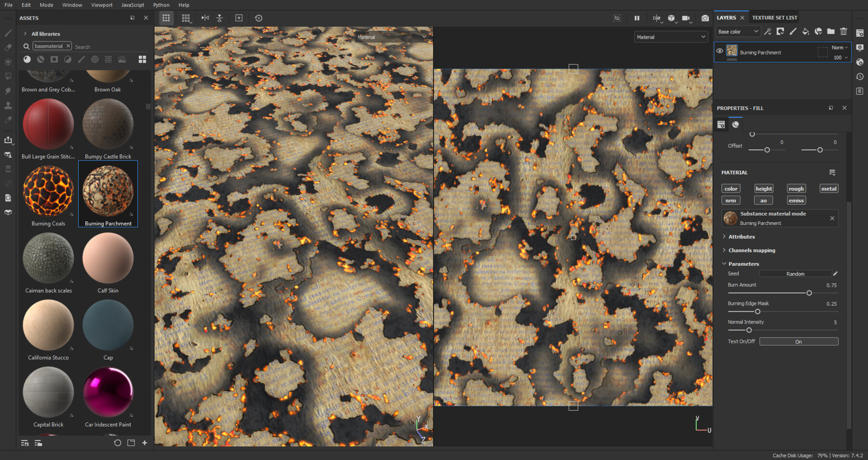Viewport: 868px width, 460px height.
Task: Create a layer group with the folder icon
Action: 830,31
